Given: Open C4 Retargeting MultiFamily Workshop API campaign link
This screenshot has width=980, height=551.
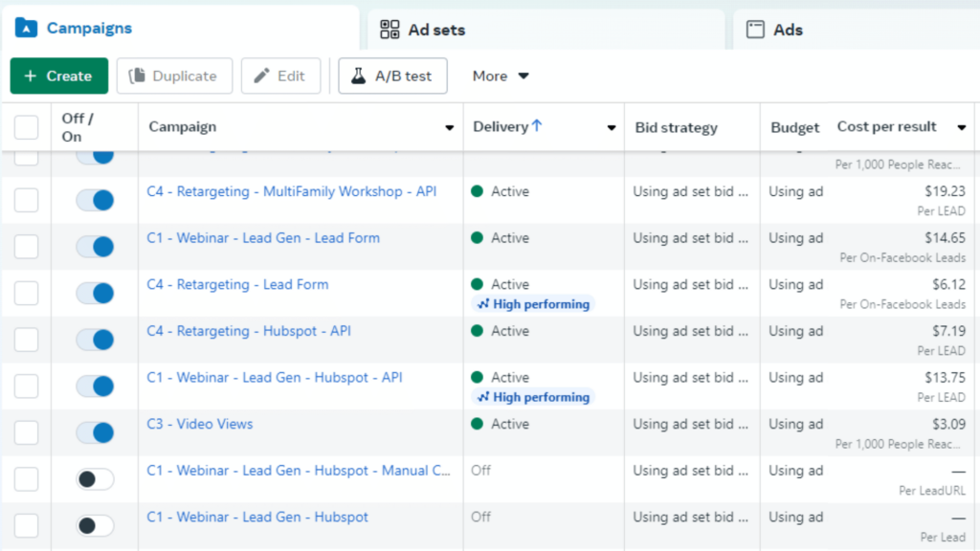Looking at the screenshot, I should (291, 191).
